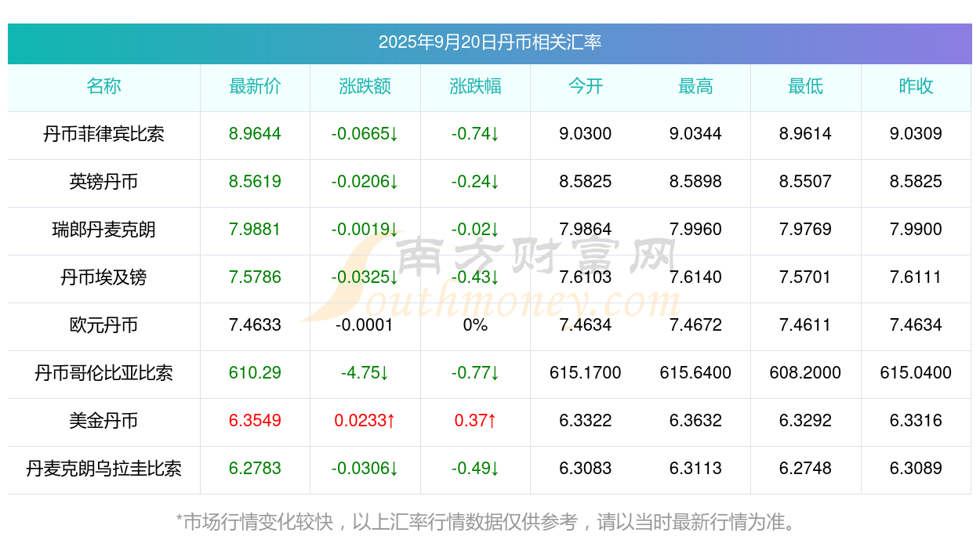Screen dimensions: 980x547
Task: Click the row name 丹币哥伦比亚比索
Action: [x=103, y=373]
